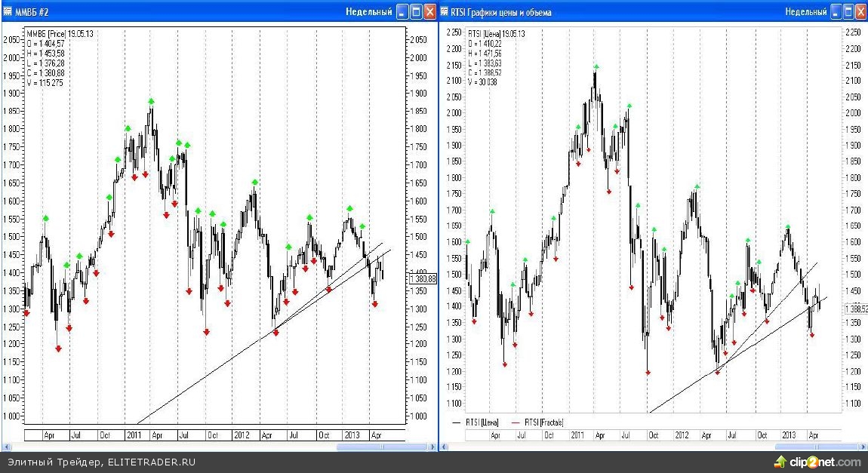The height and width of the screenshot is (473, 868).
Task: Open the ELITETRADER.RU link
Action: coord(151,462)
